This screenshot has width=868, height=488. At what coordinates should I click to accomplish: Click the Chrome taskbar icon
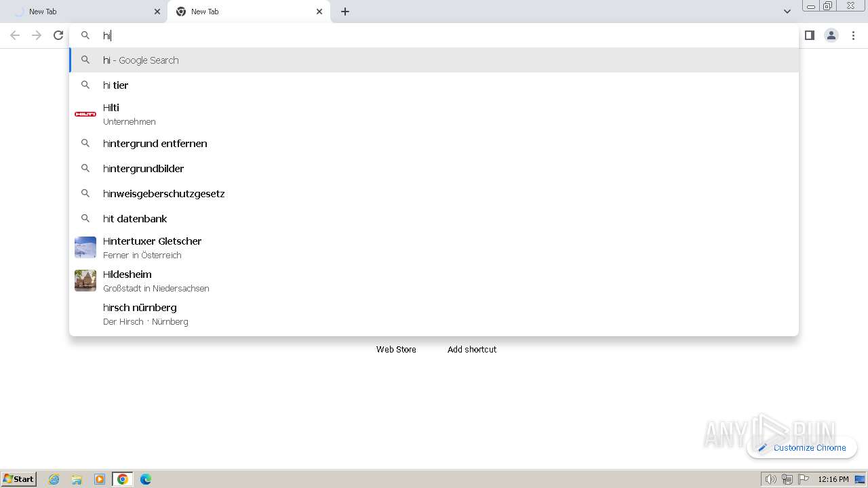pos(123,479)
